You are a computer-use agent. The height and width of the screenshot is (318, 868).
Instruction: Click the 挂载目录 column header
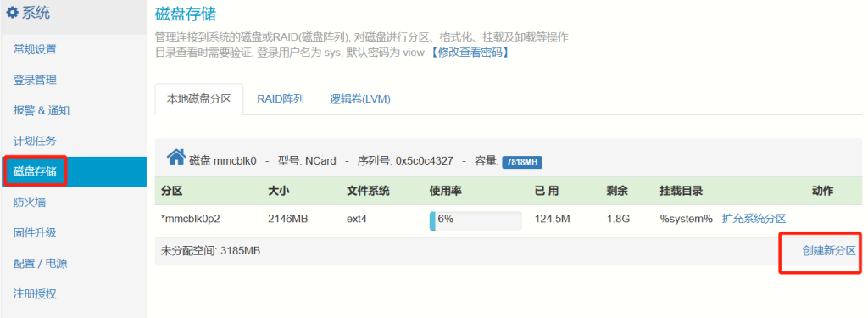[681, 191]
